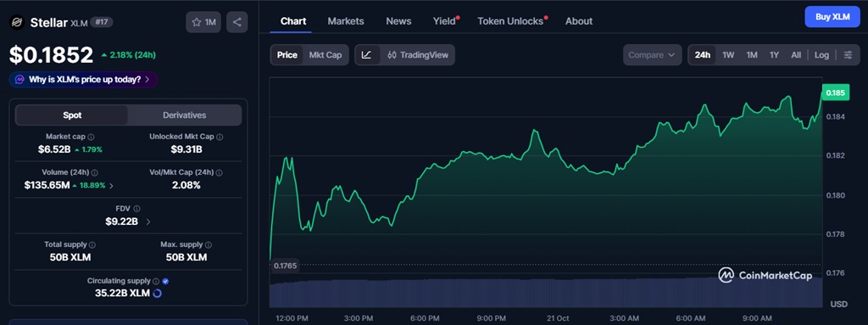Click the 0.1765 opening price marker

285,266
